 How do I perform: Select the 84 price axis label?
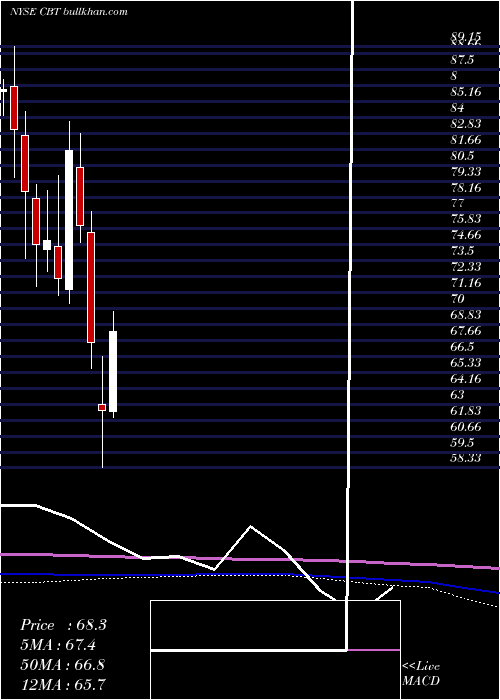click(x=458, y=108)
